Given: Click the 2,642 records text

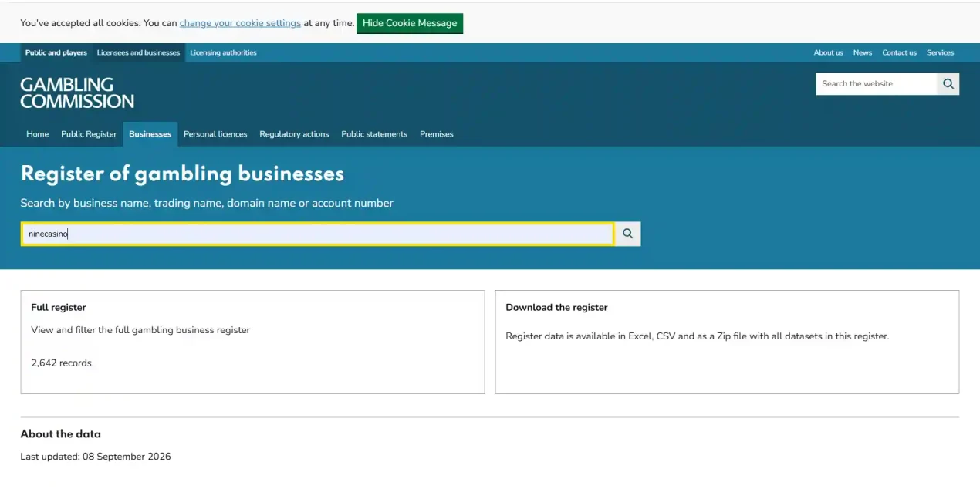Looking at the screenshot, I should click(x=62, y=363).
